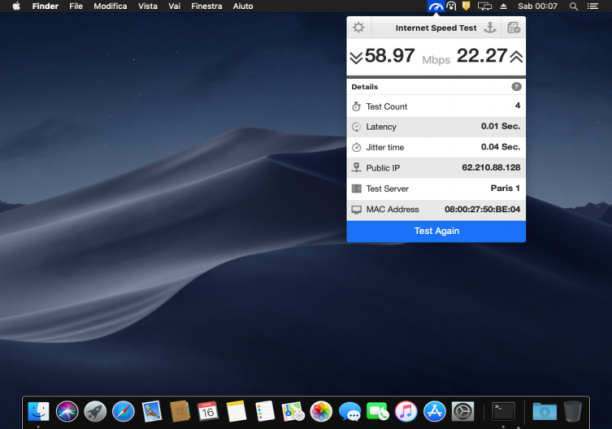
Task: Open Maps from the Dock
Action: coord(293,411)
